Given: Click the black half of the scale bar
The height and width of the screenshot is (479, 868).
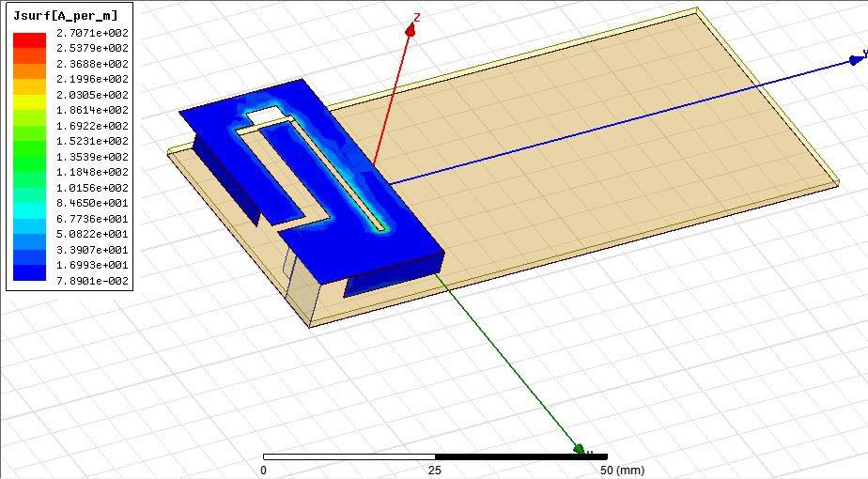Looking at the screenshot, I should pos(521,456).
